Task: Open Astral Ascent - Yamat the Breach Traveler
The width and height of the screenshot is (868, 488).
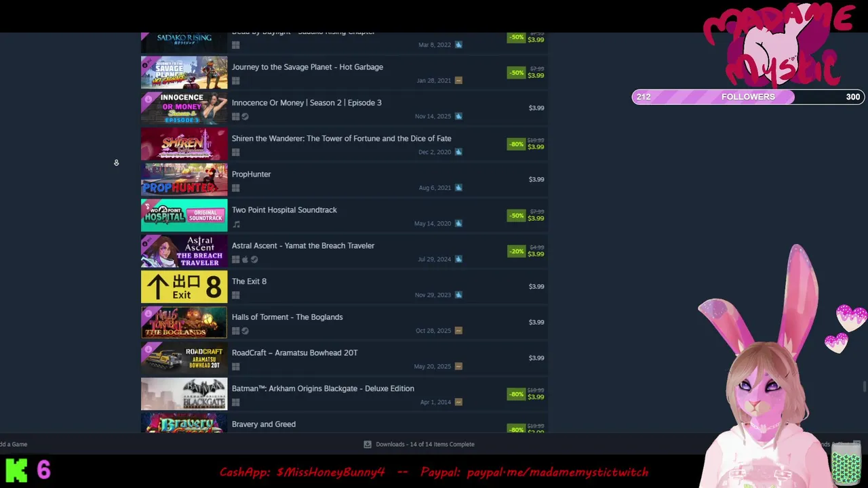Action: pos(303,246)
